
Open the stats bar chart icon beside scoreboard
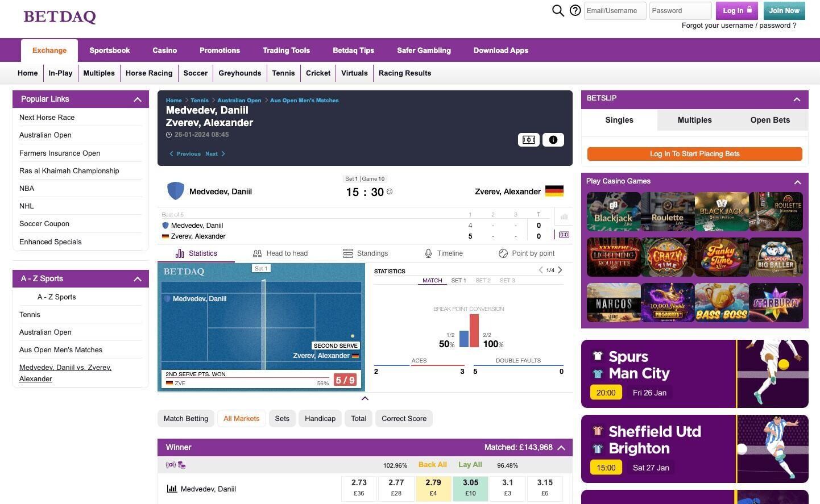(564, 216)
